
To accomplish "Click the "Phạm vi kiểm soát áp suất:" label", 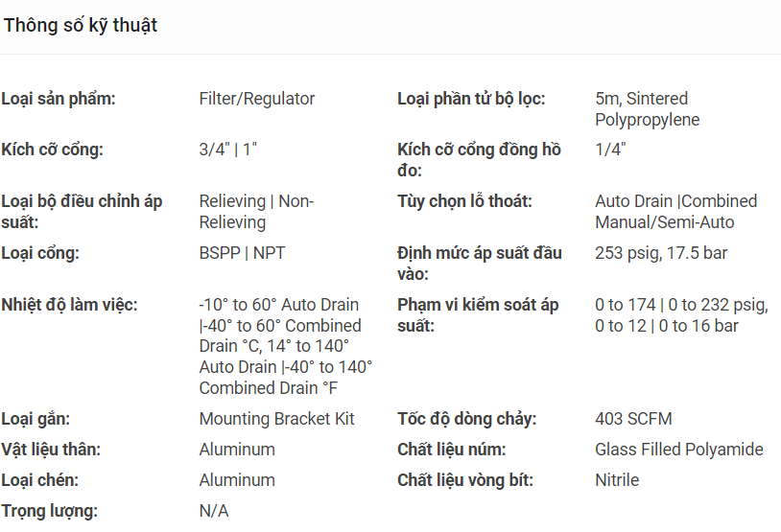I will 478,315.
